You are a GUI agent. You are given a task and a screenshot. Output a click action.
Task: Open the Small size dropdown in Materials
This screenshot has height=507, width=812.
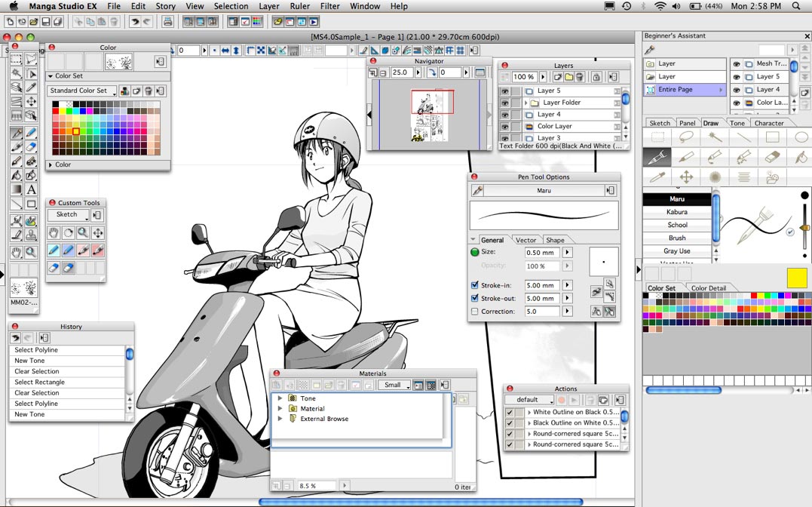point(394,385)
